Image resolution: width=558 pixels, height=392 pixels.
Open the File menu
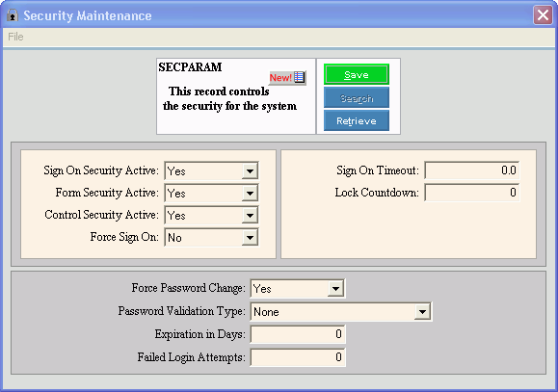coord(15,37)
